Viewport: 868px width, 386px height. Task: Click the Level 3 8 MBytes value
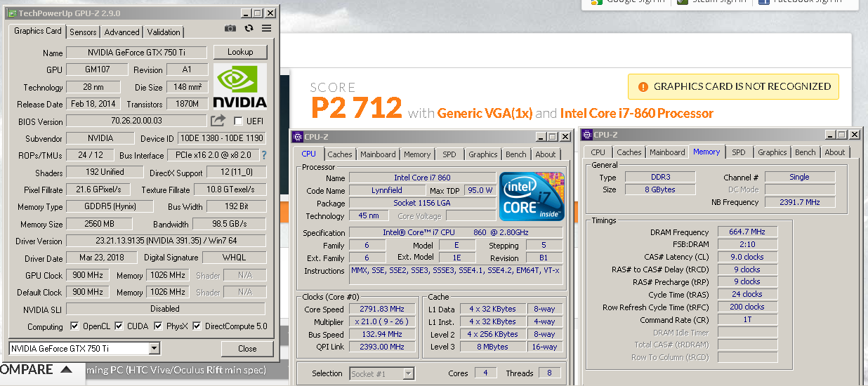[x=492, y=347]
